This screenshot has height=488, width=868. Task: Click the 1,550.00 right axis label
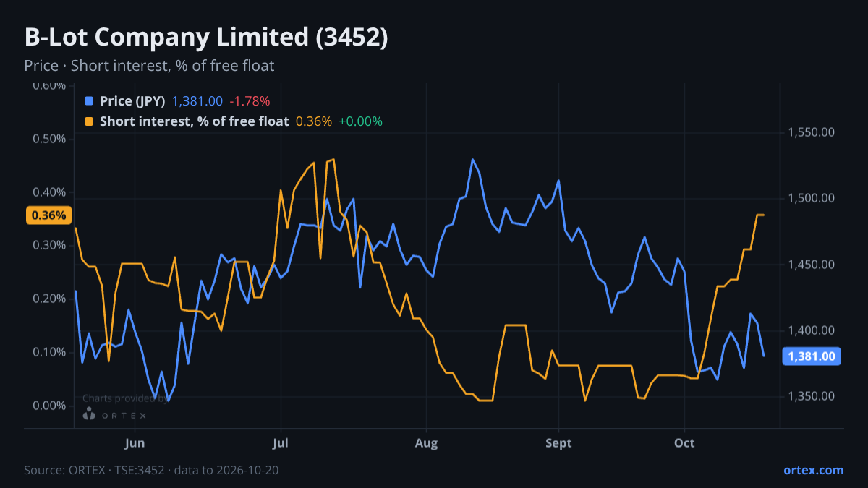click(x=812, y=132)
